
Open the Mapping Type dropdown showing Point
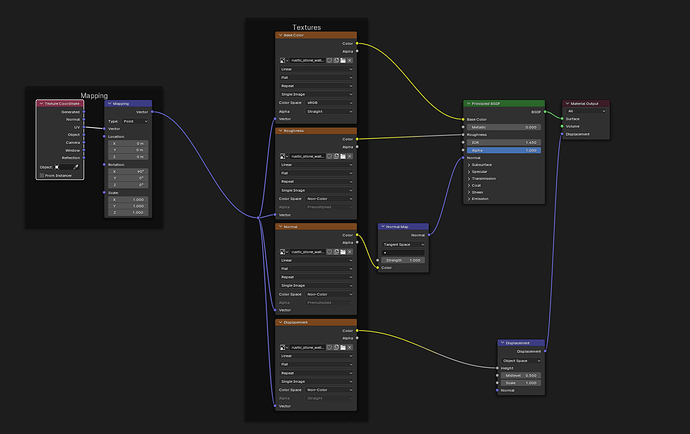tap(135, 121)
